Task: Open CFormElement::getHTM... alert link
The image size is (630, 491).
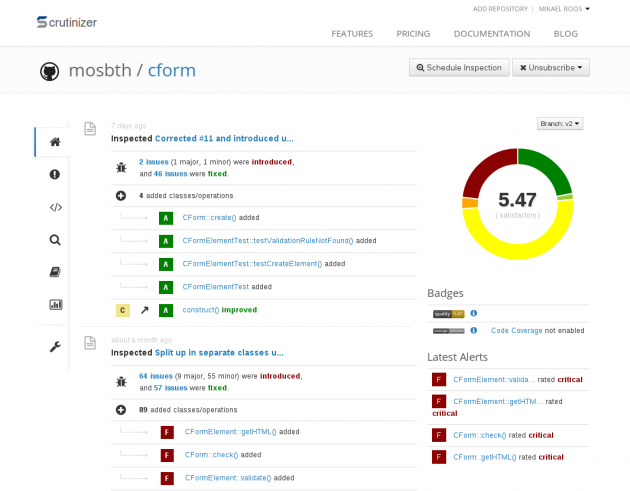Action: (x=498, y=401)
